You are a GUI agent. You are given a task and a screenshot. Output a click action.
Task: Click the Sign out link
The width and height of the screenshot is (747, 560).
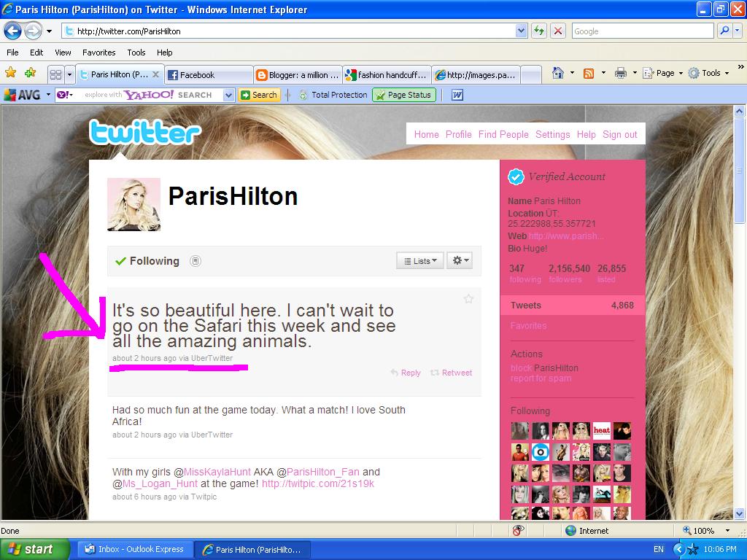pyautogui.click(x=620, y=134)
